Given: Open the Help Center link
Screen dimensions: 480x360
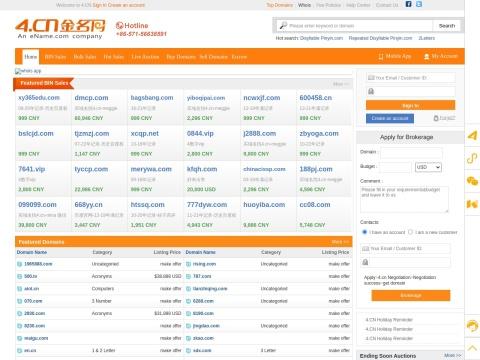Looking at the screenshot, I should (358, 5).
